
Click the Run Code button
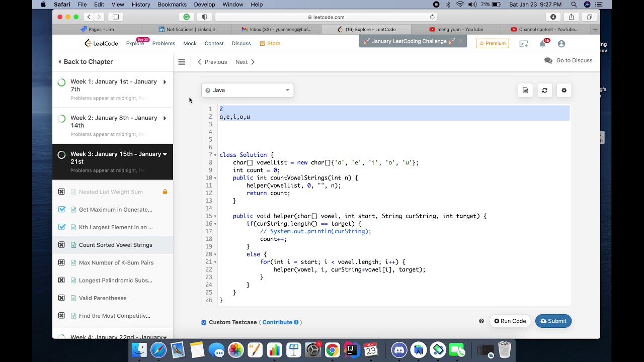pos(510,321)
